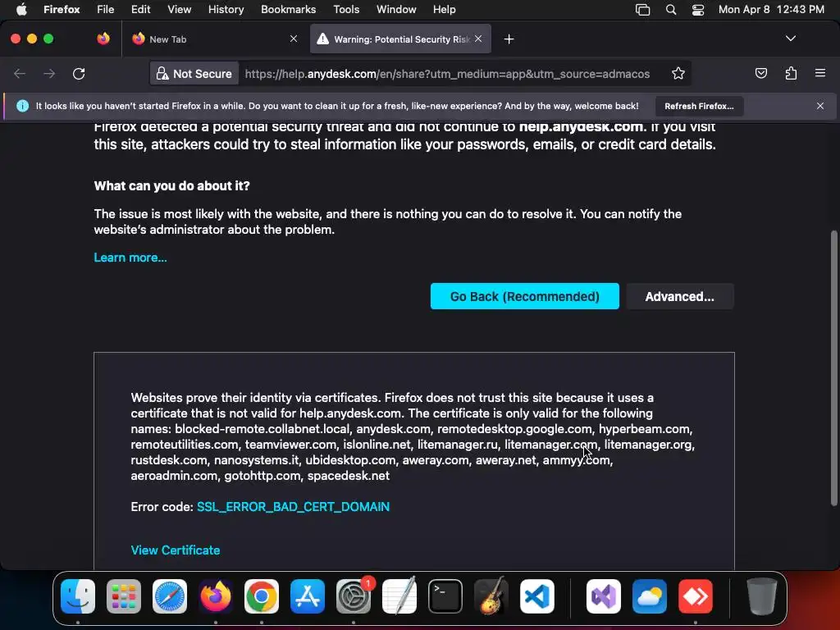Image resolution: width=840 pixels, height=630 pixels.
Task: Click the URL address bar field
Action: 447,74
